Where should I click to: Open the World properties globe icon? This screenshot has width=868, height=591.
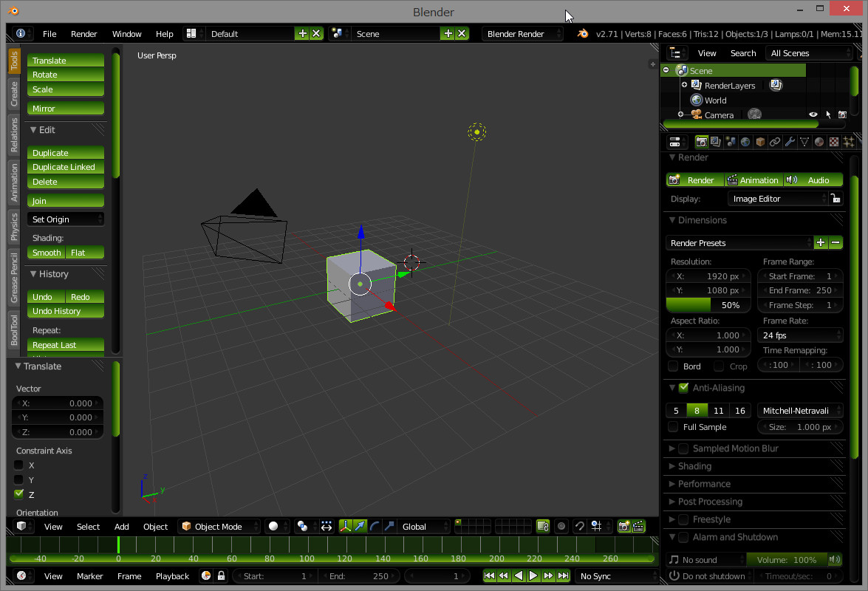click(745, 142)
